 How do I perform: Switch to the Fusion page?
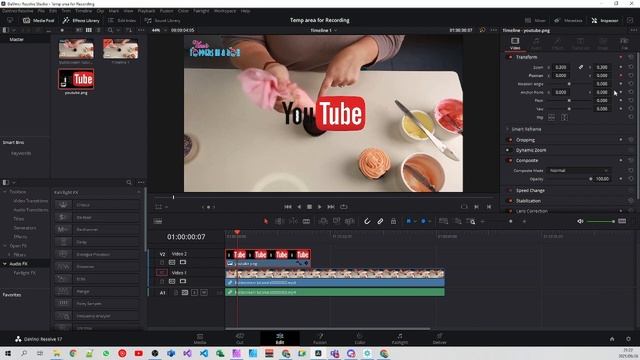pos(320,338)
